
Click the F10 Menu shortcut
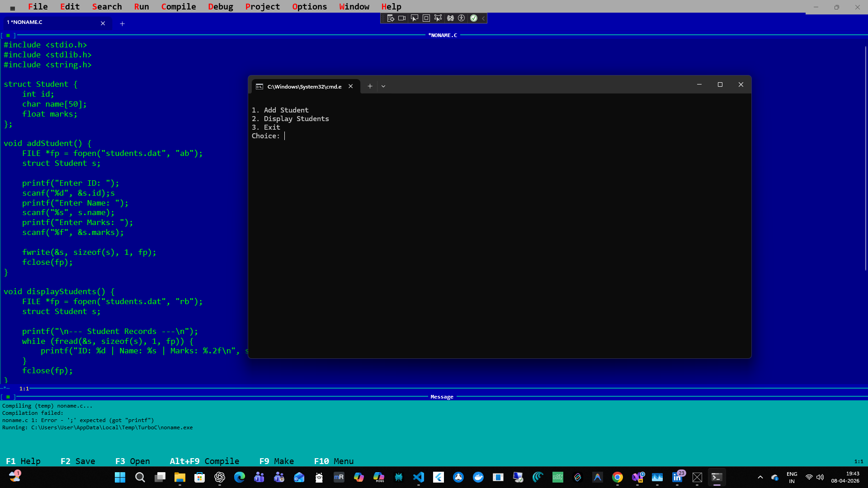[334, 461]
